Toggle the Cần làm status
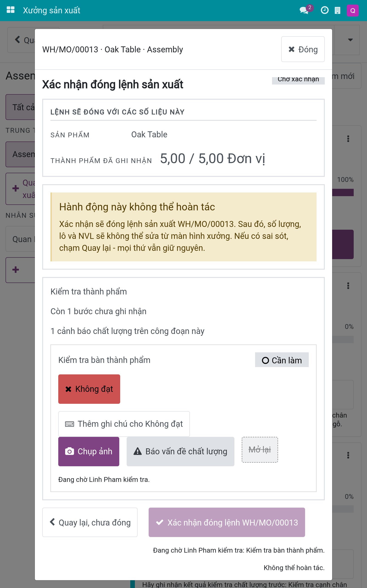 tap(282, 360)
